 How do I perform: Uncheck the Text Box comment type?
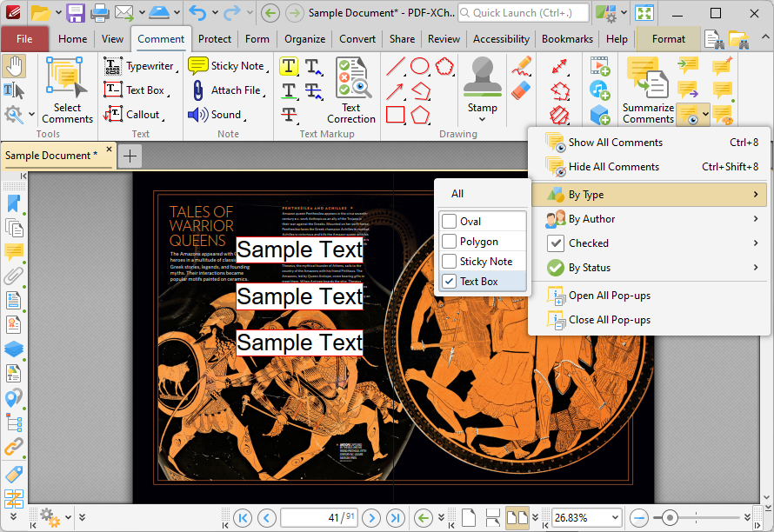pyautogui.click(x=483, y=282)
